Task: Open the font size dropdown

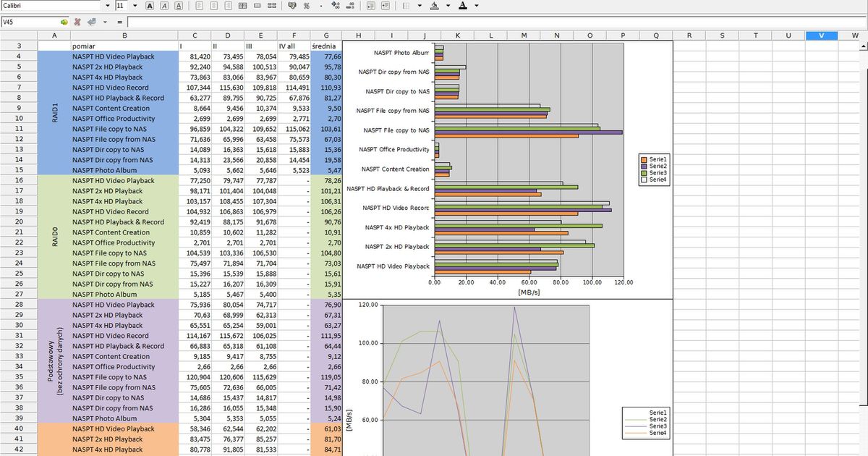Action: (x=135, y=5)
